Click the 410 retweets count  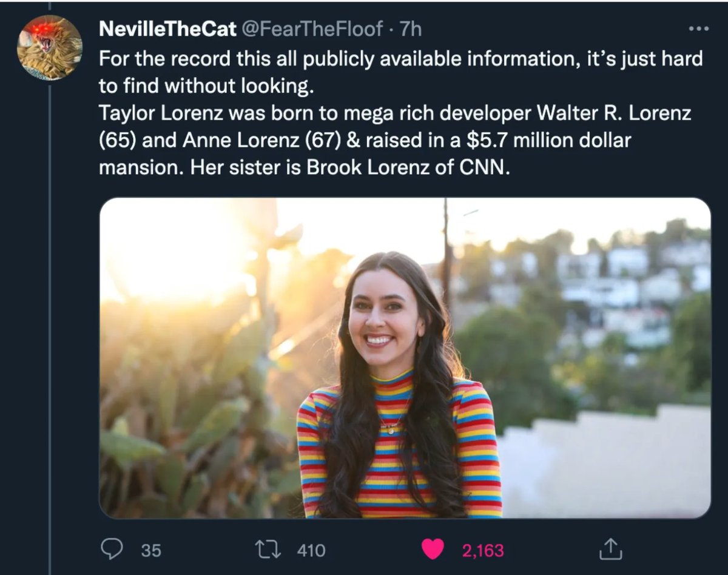pos(311,550)
